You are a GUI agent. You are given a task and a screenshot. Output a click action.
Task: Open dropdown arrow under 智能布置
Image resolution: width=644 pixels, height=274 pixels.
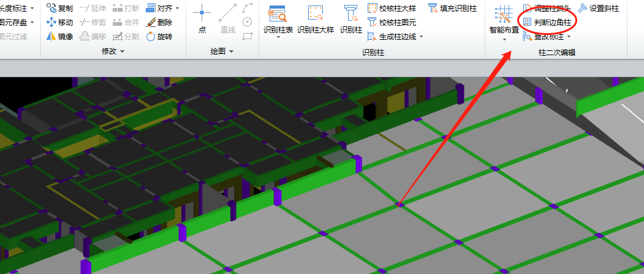(504, 40)
